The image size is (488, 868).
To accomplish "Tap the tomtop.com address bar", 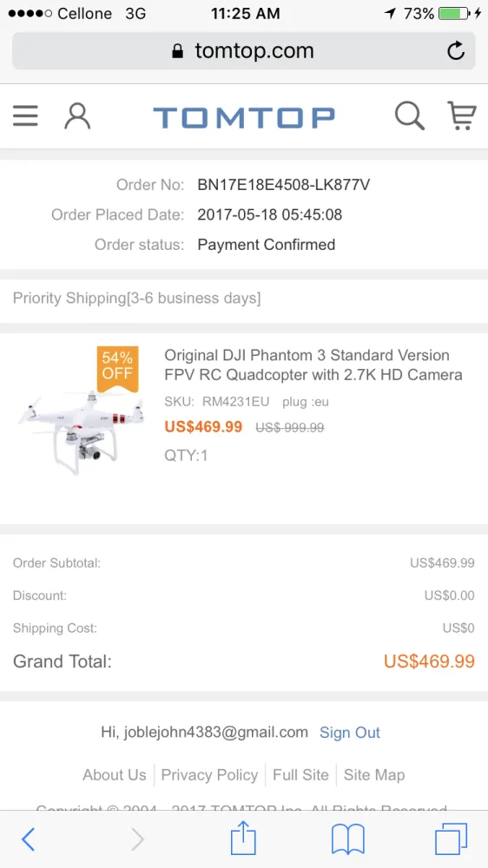I will pyautogui.click(x=244, y=51).
